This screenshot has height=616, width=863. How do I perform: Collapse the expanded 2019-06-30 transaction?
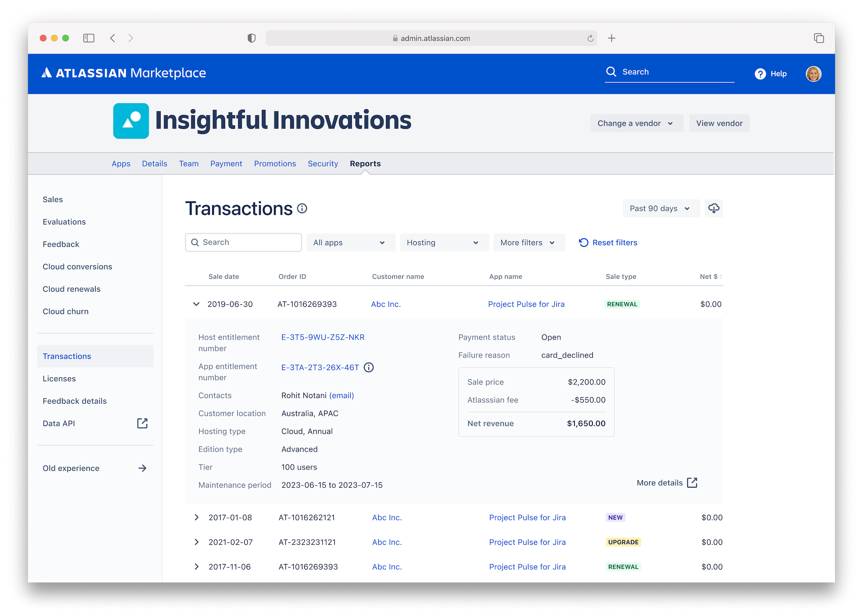(x=197, y=304)
